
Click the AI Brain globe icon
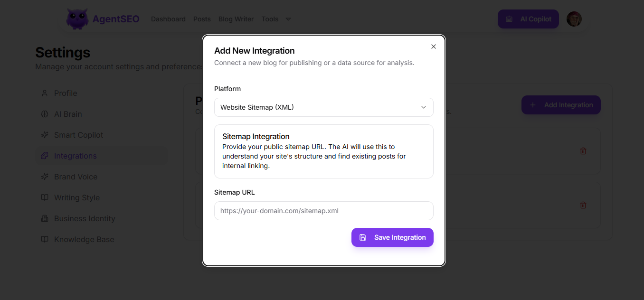coord(45,114)
